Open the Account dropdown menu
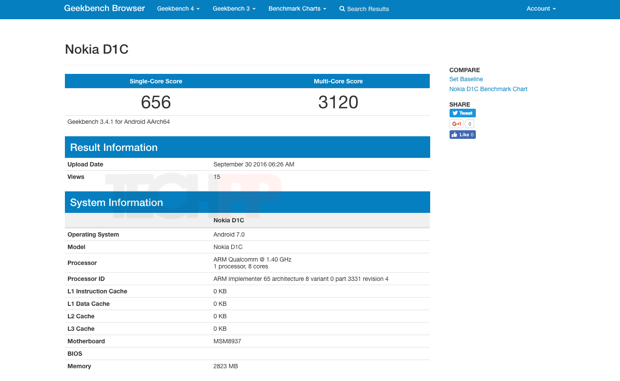Screen dimensions: 620x381 click(541, 9)
